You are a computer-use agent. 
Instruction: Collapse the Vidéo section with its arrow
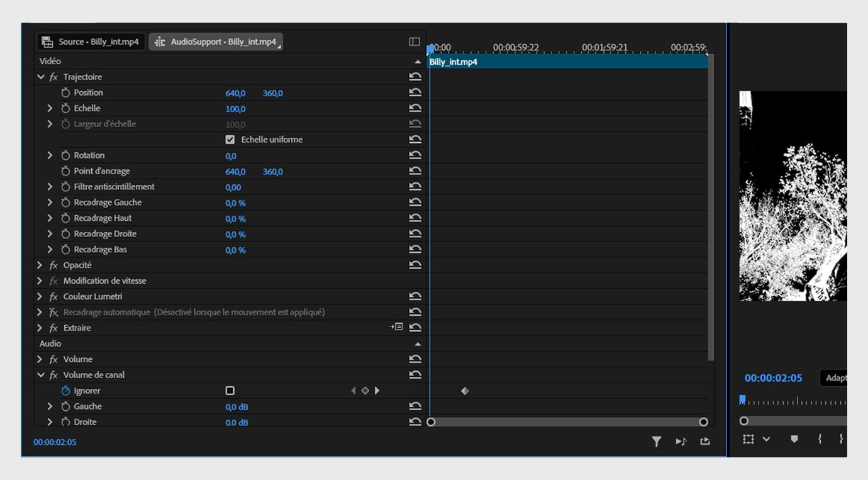pos(418,62)
